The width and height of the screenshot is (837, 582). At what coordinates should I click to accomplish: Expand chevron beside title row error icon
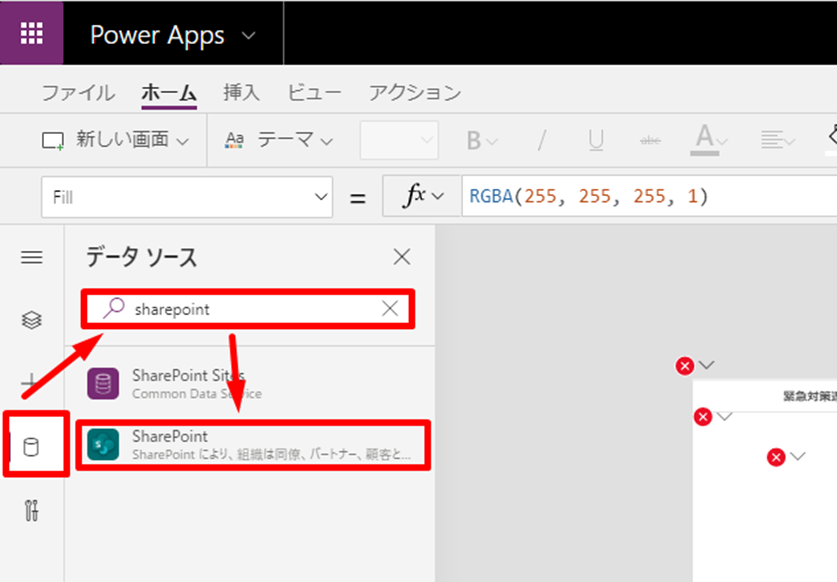[724, 416]
